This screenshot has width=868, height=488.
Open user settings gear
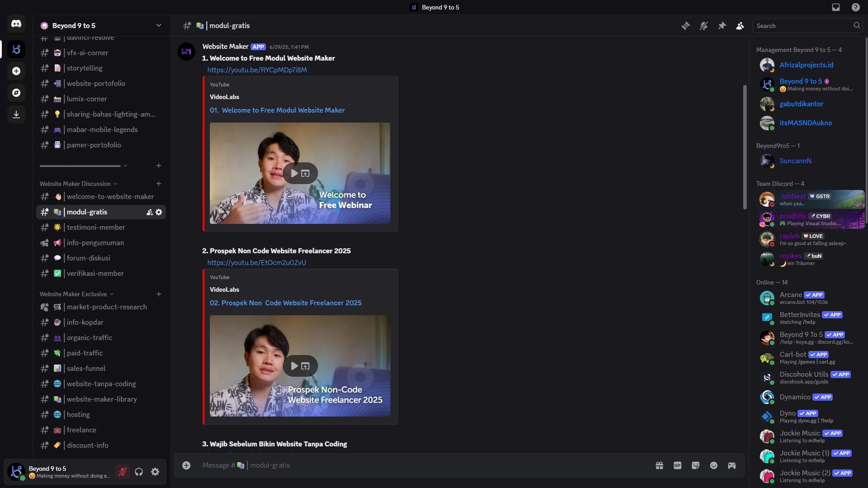[x=155, y=472]
